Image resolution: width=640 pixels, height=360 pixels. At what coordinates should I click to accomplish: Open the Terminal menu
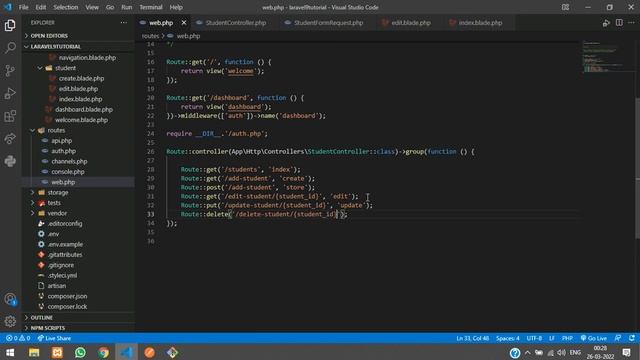tap(151, 7)
